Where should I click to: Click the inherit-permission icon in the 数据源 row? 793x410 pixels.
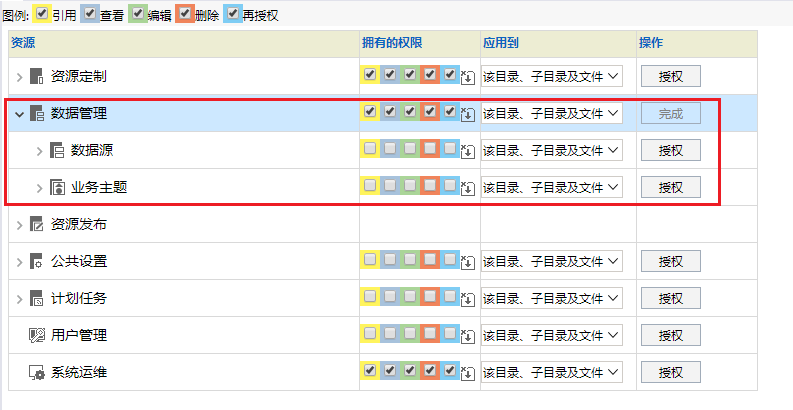468,151
